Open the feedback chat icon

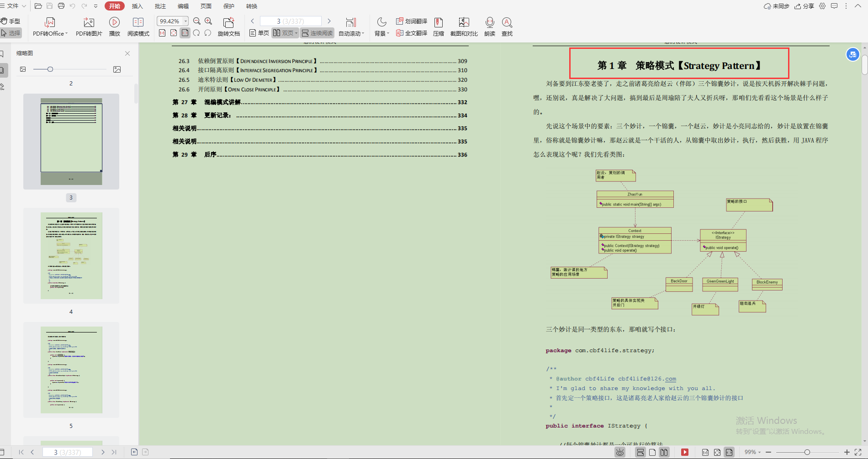click(x=834, y=6)
